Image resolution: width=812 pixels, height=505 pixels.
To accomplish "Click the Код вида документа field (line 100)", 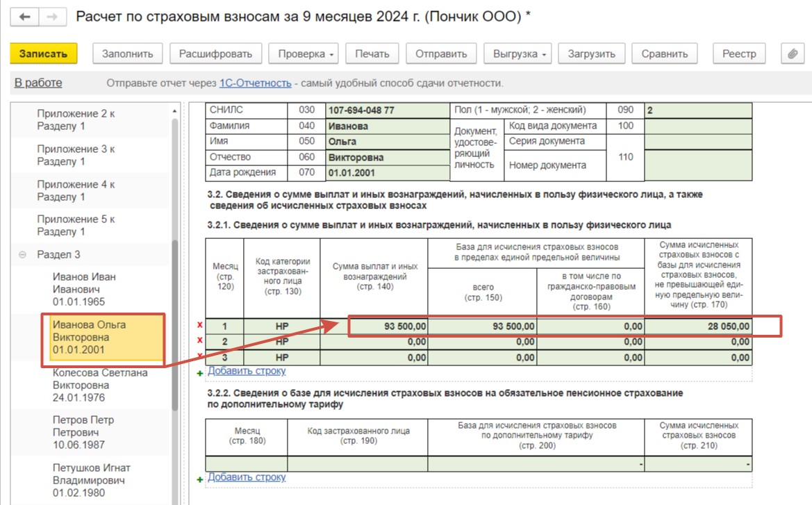I will [698, 126].
